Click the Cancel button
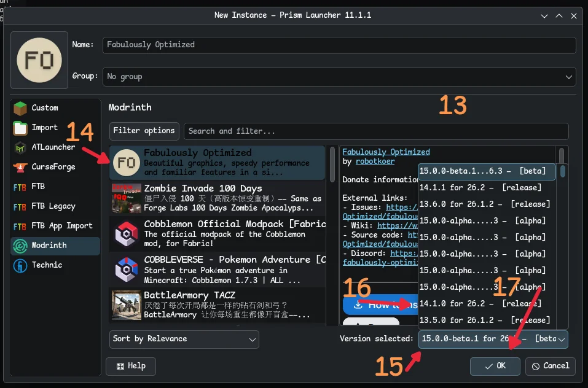Screen dimensions: 588x388 point(551,367)
